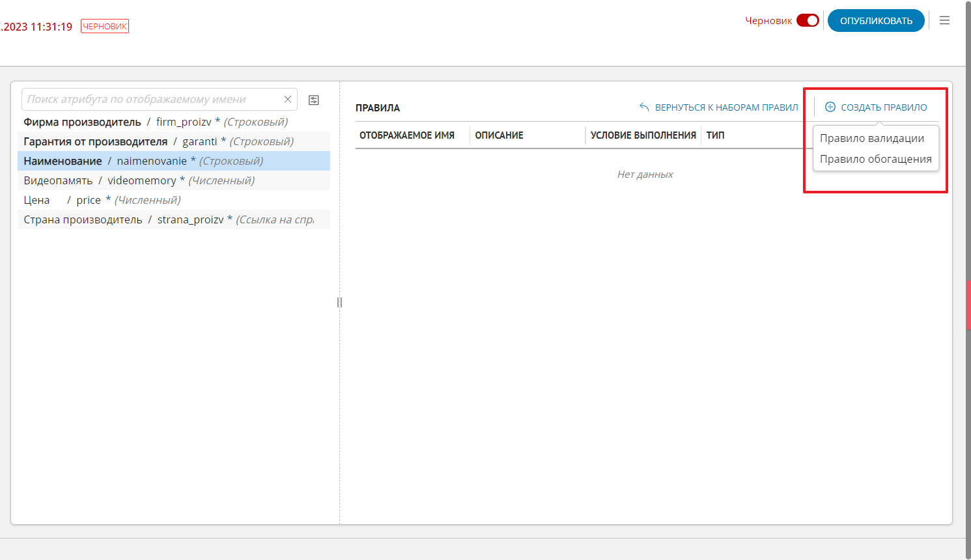The width and height of the screenshot is (971, 560).
Task: Open the hamburger menu at top right
Action: pos(944,21)
